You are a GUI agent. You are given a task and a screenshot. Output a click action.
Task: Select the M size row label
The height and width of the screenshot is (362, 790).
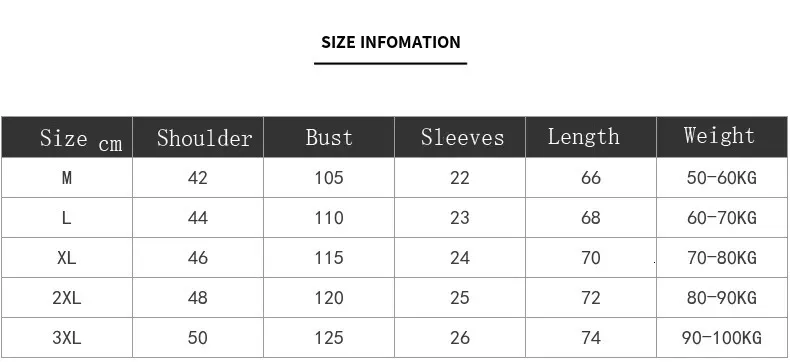tap(67, 177)
